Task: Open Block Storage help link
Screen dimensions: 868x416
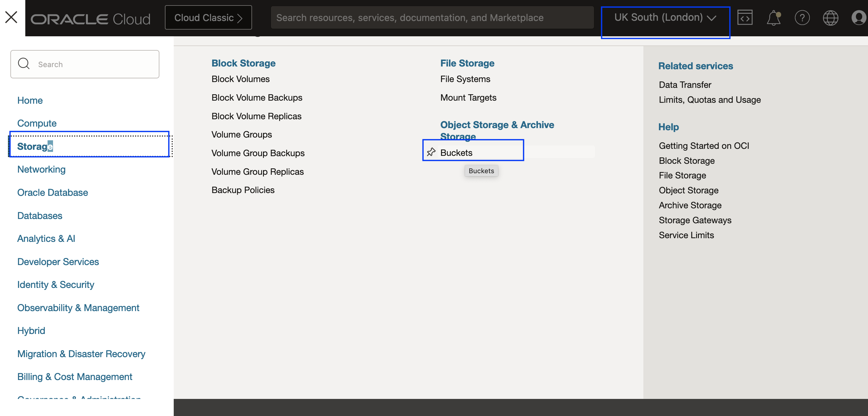Action: coord(687,161)
